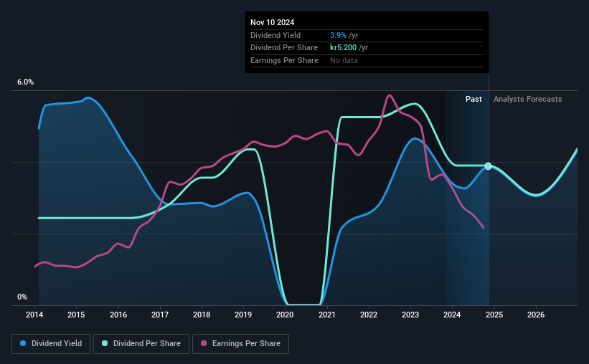
Task: Click the 2015 x-axis label
Action: click(x=76, y=315)
